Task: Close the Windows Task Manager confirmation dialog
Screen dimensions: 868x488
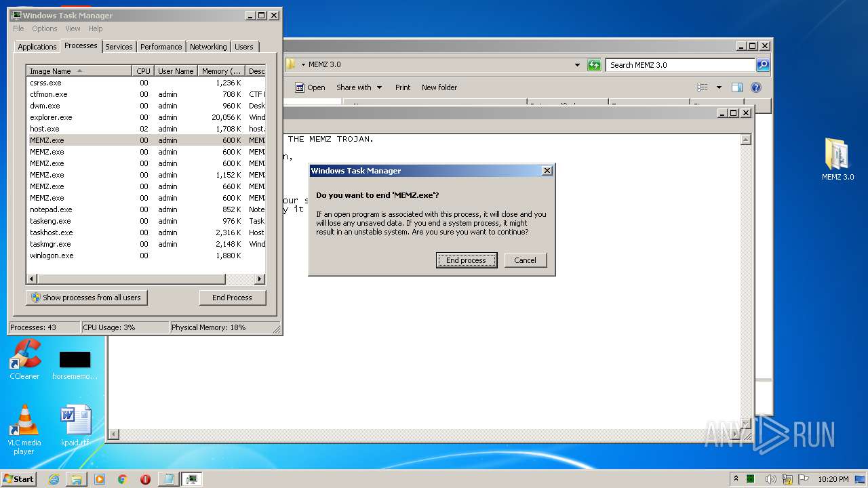Action: [x=547, y=171]
